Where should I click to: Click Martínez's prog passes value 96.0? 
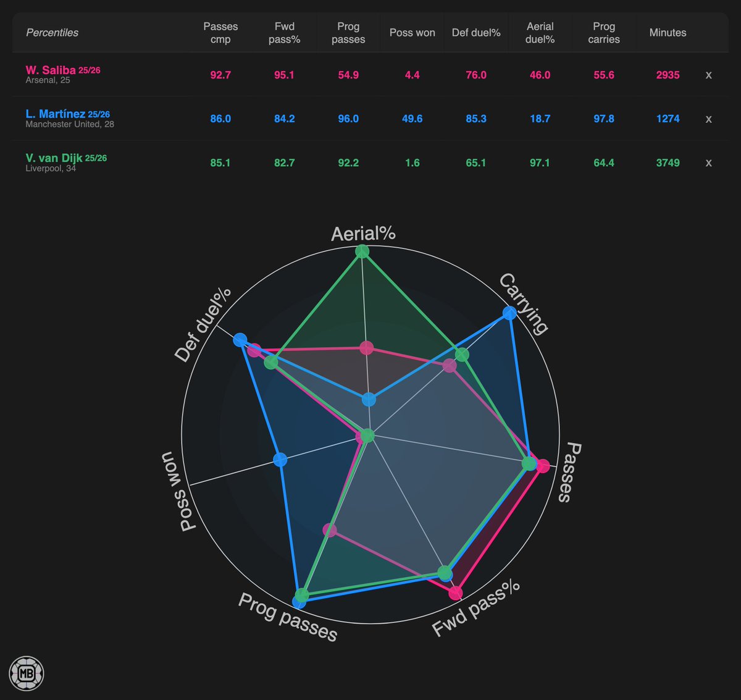click(348, 119)
